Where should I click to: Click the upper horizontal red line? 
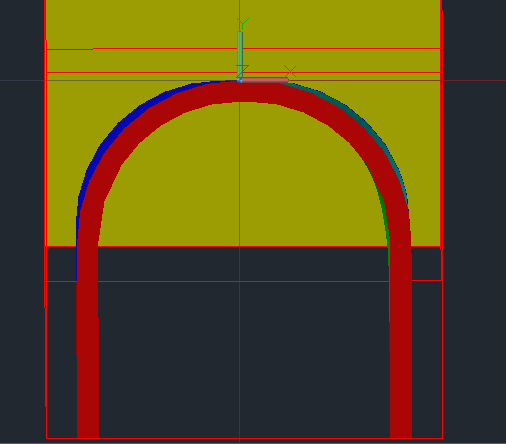pyautogui.click(x=243, y=49)
